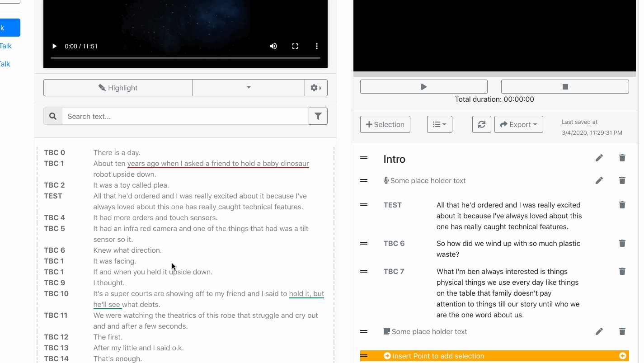Open the transcript filter options

point(318,116)
